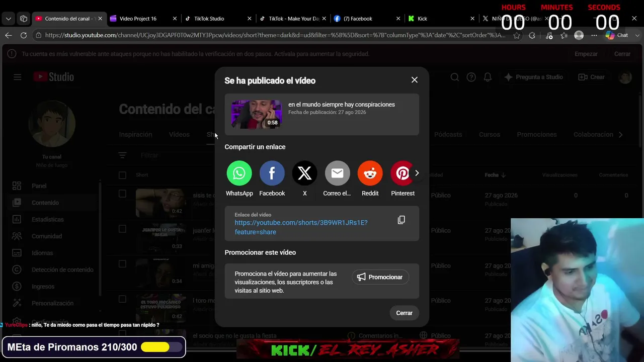Tick the checkbox for the toro mecánico short
The width and height of the screenshot is (644, 362).
pyautogui.click(x=122, y=299)
